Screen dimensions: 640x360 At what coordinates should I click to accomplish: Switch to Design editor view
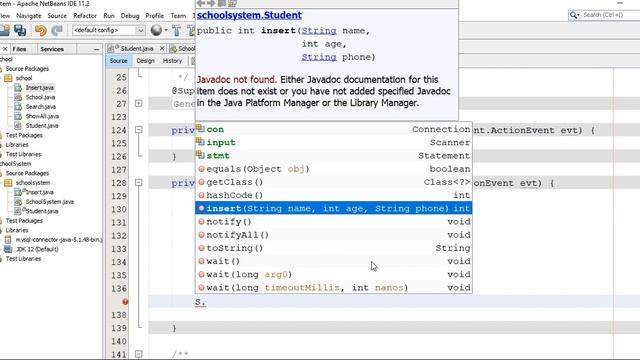[x=145, y=61]
